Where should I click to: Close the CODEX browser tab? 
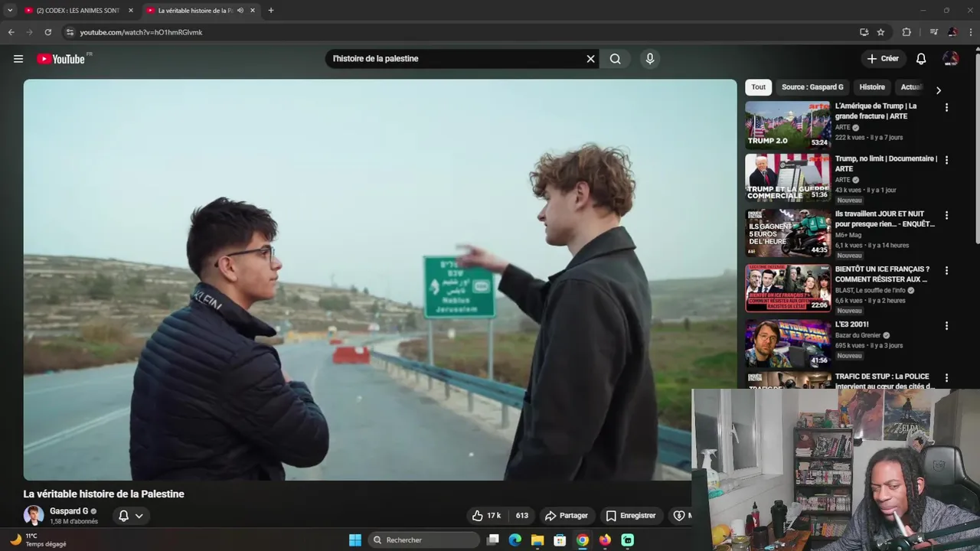click(131, 11)
